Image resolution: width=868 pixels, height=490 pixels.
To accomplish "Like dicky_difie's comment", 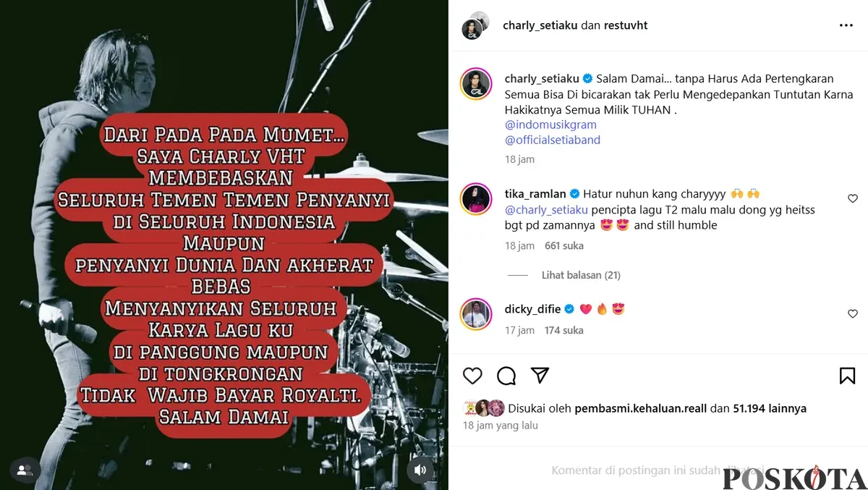I will [853, 314].
